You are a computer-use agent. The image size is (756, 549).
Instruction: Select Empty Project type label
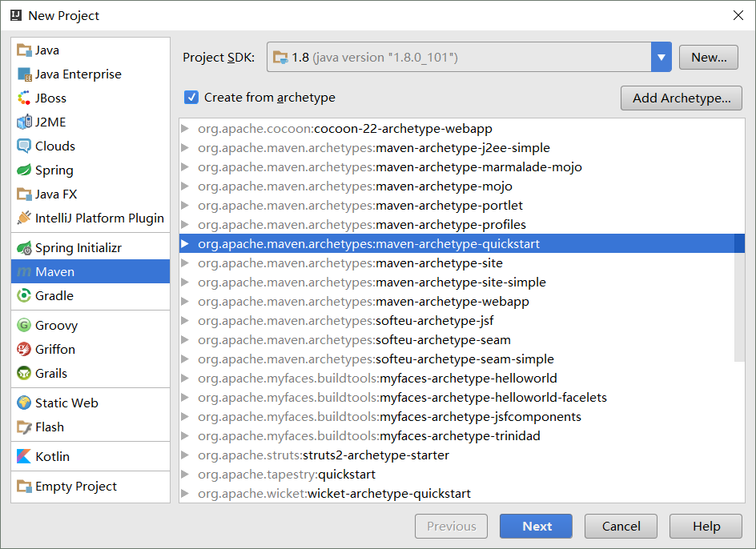coord(76,487)
